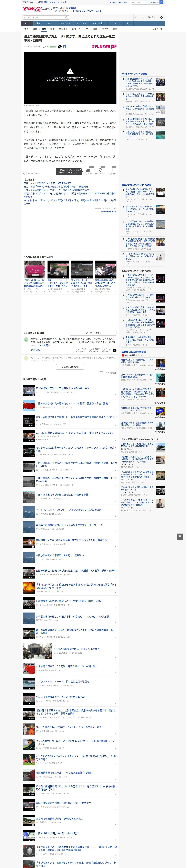Open the エキスパート tab
Image resolution: width=186 pixels, height=868 pixels.
click(x=64, y=24)
